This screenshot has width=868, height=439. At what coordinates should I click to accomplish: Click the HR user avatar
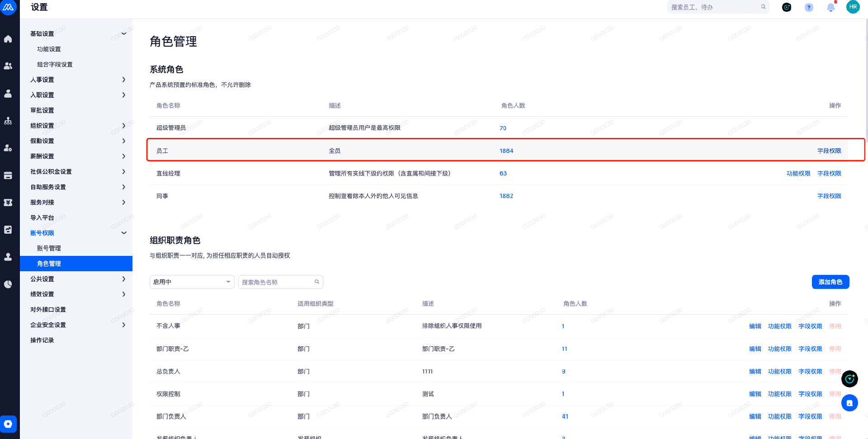[853, 7]
